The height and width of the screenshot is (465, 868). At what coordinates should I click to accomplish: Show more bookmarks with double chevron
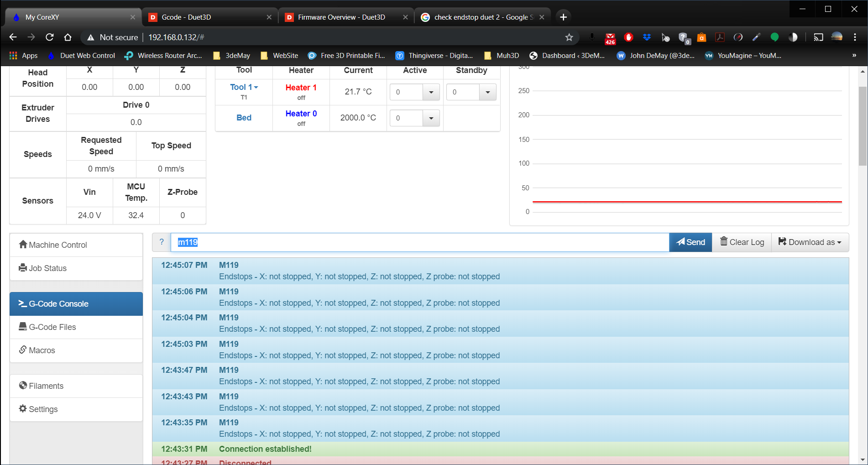pyautogui.click(x=854, y=56)
